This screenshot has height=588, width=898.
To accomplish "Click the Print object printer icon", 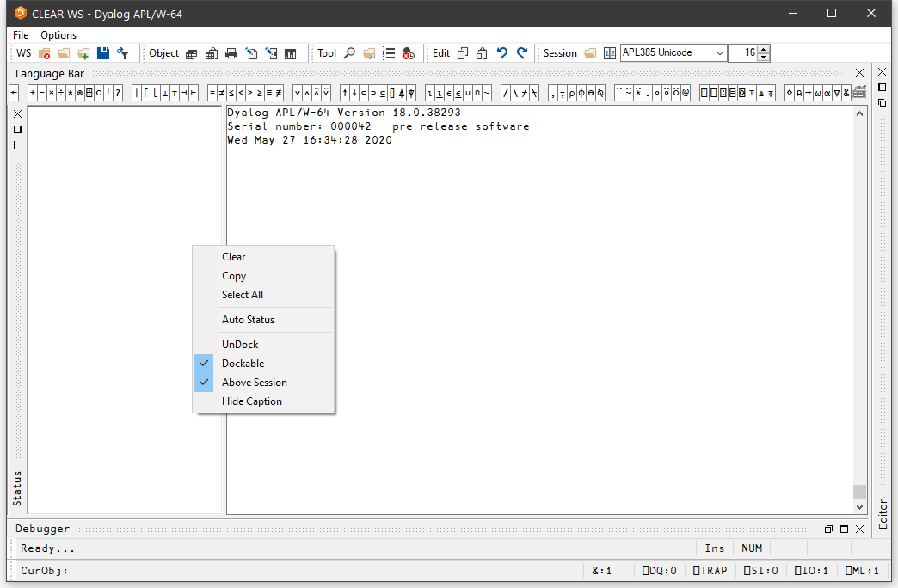I will click(231, 53).
